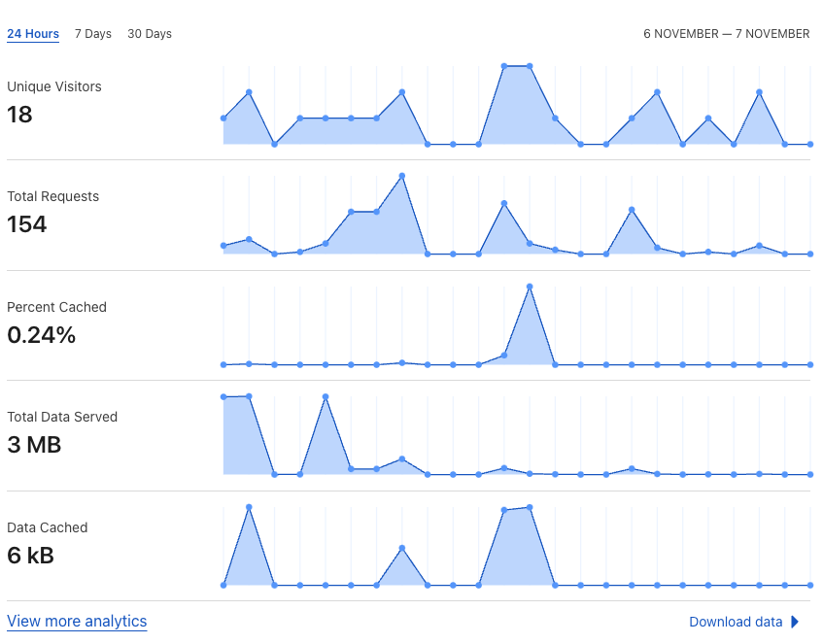Click the highest peak point in Percent Cached chart

(530, 287)
